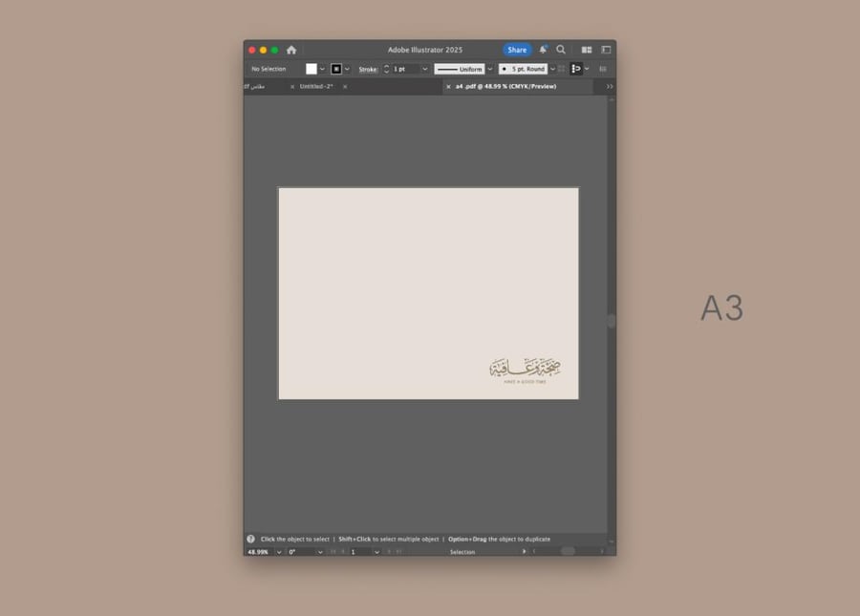This screenshot has width=860, height=616.
Task: Open the fill color dropdown arrow
Action: pos(322,69)
